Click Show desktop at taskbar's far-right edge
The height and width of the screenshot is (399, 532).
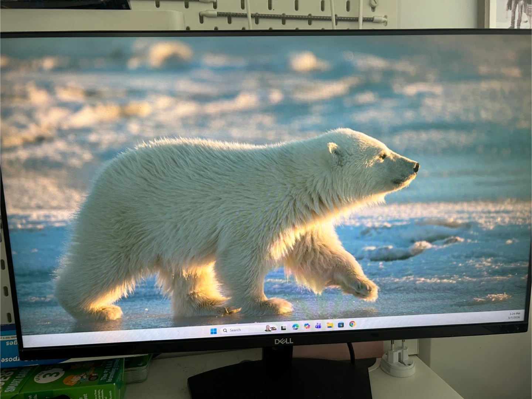pos(524,316)
